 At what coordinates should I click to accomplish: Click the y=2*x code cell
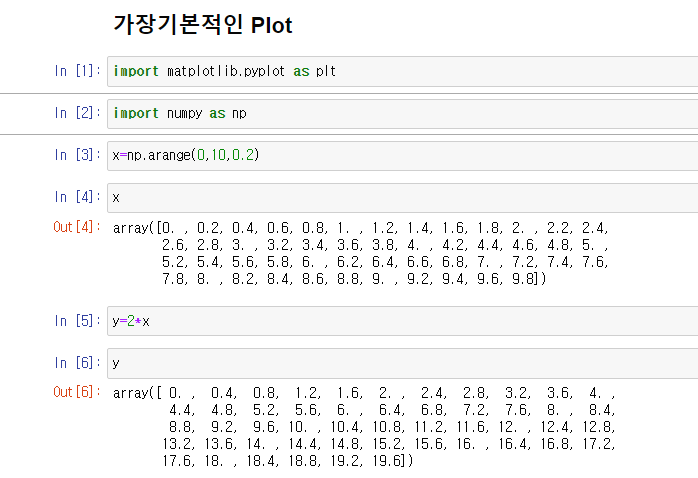pyautogui.click(x=402, y=321)
